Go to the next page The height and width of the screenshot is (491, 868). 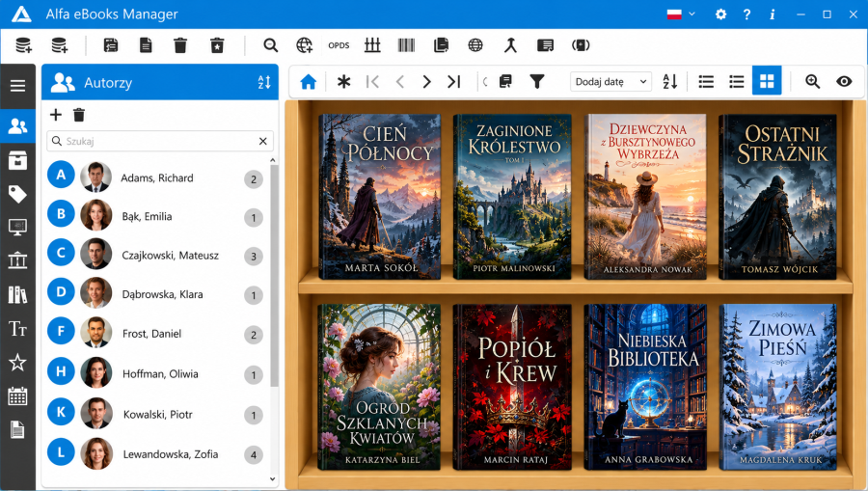(x=427, y=82)
